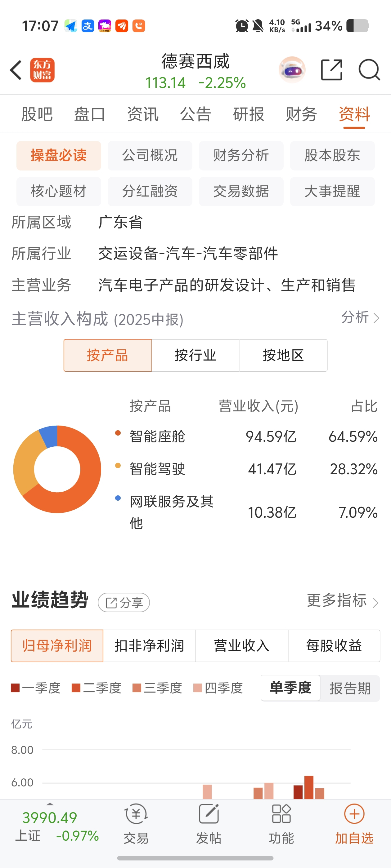Image resolution: width=391 pixels, height=868 pixels.
Task: Open the search magnifier icon
Action: [369, 70]
